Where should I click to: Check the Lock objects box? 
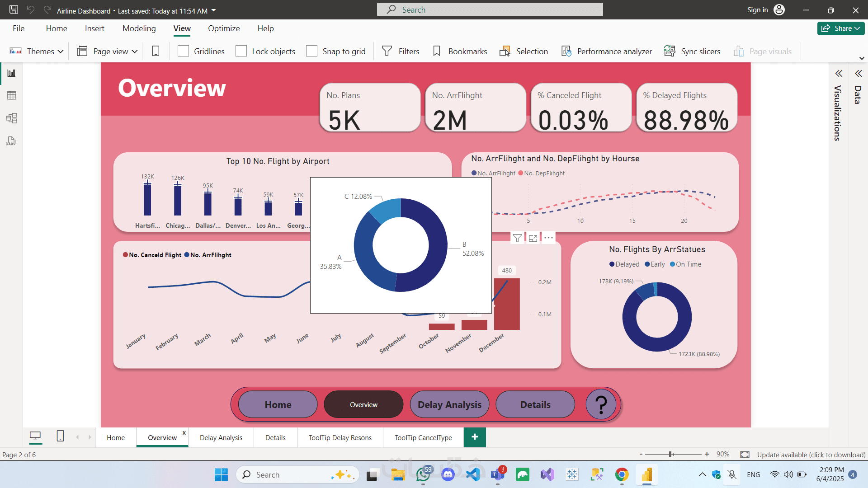coord(241,52)
